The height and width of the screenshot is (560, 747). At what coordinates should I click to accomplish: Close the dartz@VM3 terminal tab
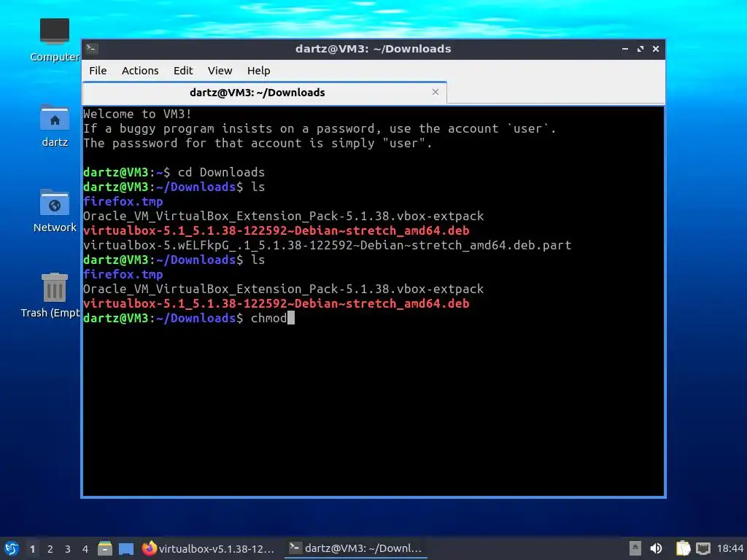coord(435,92)
